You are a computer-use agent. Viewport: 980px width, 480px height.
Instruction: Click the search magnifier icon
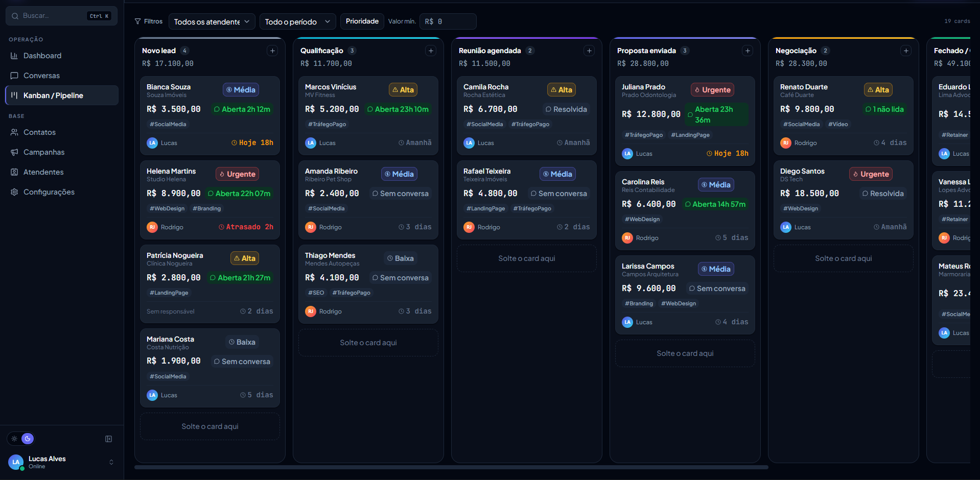click(x=15, y=16)
